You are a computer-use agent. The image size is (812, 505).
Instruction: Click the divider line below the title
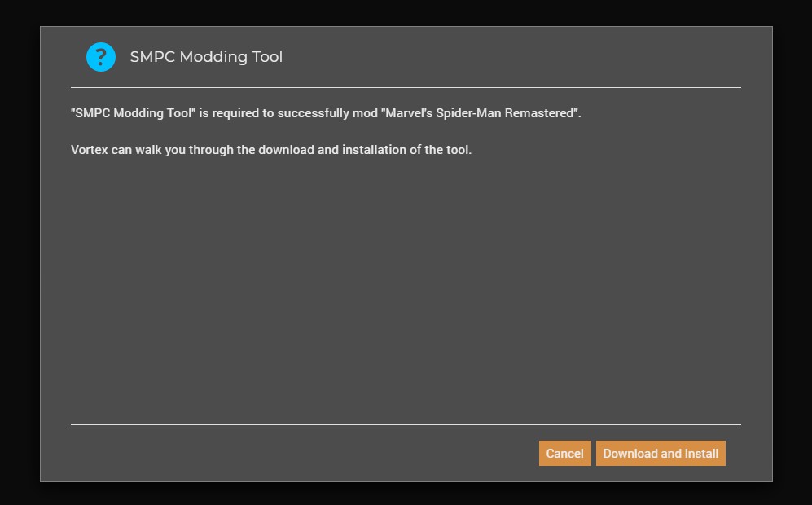406,84
